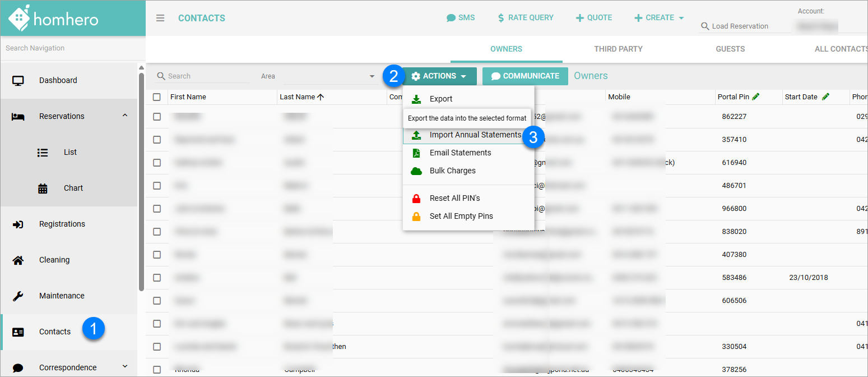
Task: Choose Import Annual Statements menu item
Action: [x=475, y=135]
